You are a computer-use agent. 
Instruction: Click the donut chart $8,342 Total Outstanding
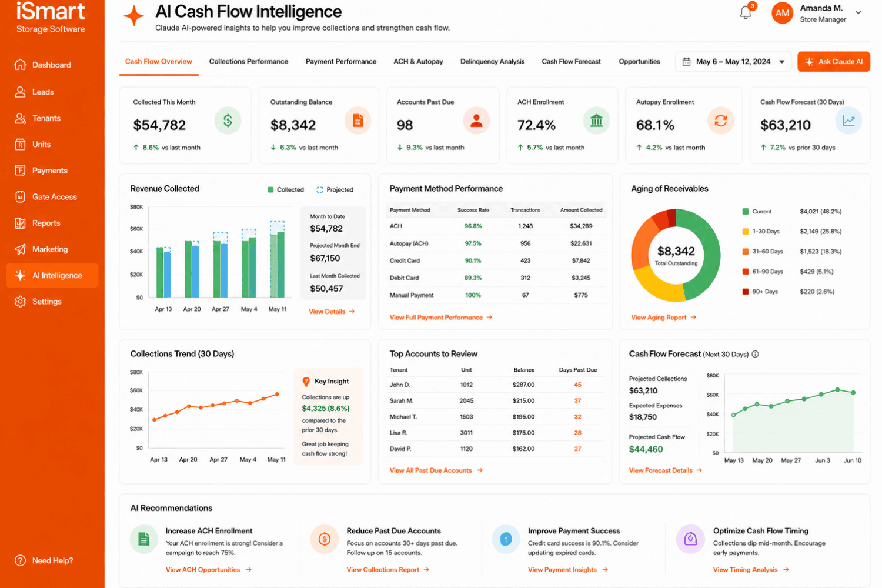[x=676, y=256]
